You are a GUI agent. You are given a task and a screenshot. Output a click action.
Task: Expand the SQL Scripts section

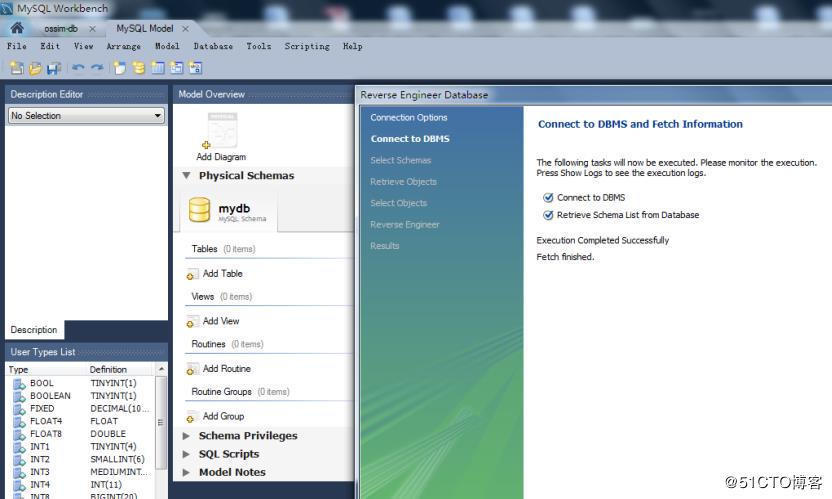click(186, 454)
